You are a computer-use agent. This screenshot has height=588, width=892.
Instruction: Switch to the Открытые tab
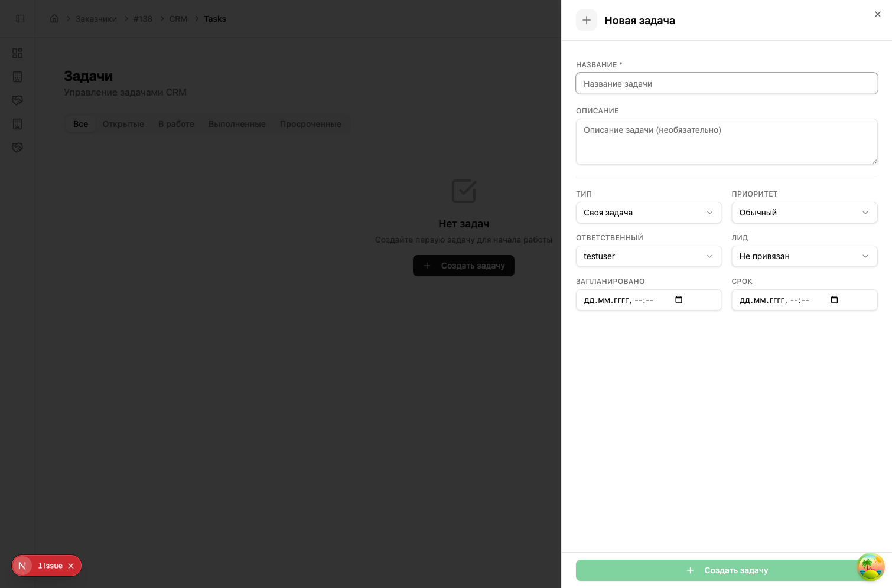click(123, 124)
